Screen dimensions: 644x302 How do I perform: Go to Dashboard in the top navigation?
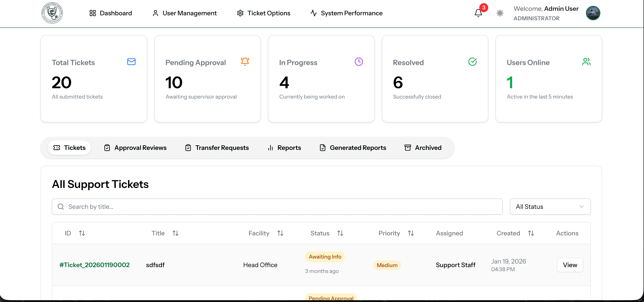coord(110,13)
